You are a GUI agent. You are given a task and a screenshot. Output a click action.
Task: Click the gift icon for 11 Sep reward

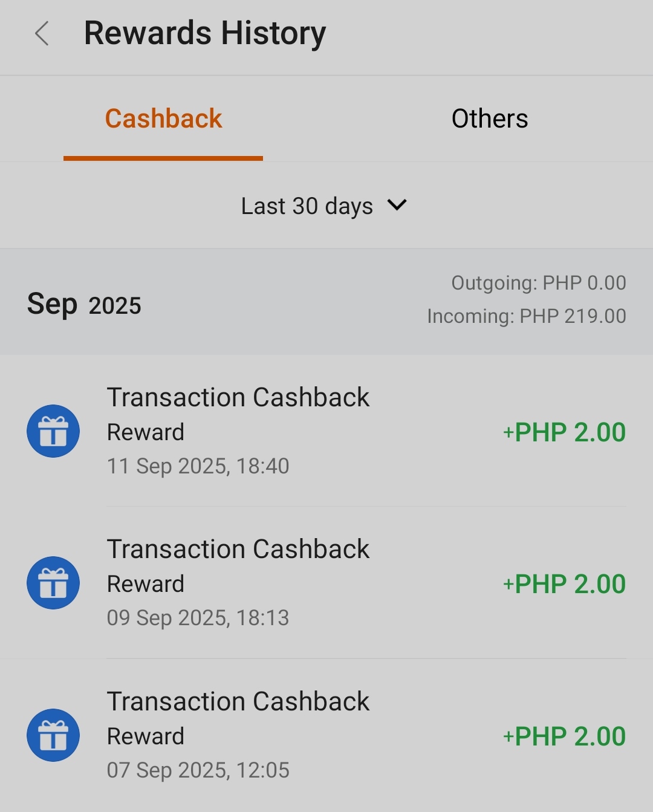click(53, 431)
